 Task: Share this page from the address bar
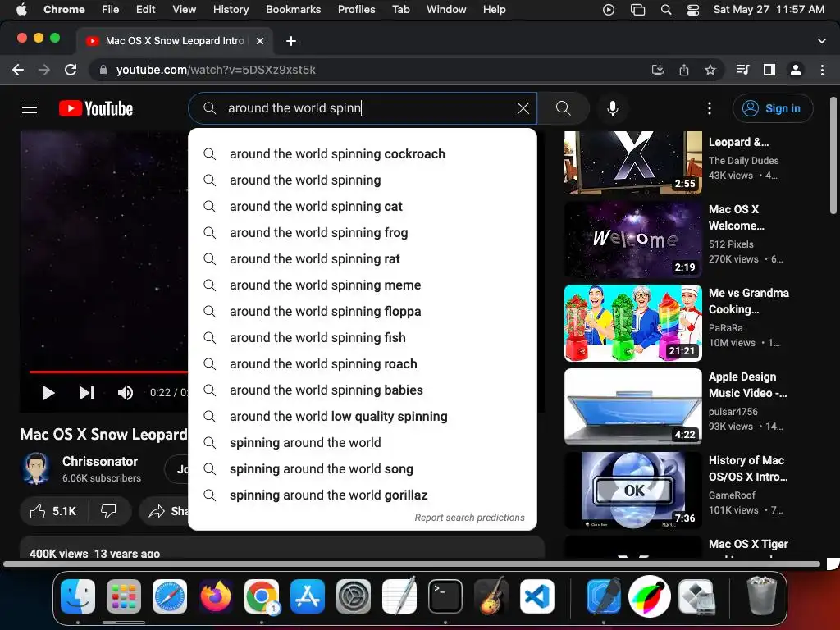(684, 70)
